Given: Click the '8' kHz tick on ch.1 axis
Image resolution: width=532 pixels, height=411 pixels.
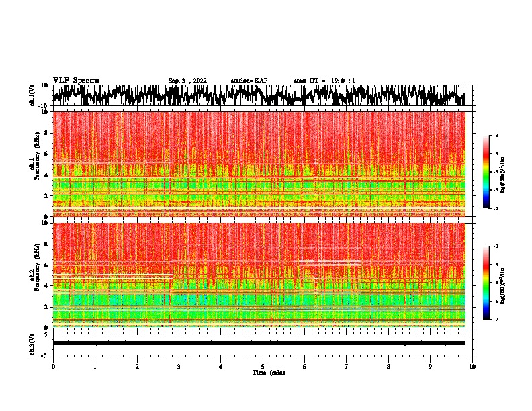Looking at the screenshot, I should coord(46,133).
